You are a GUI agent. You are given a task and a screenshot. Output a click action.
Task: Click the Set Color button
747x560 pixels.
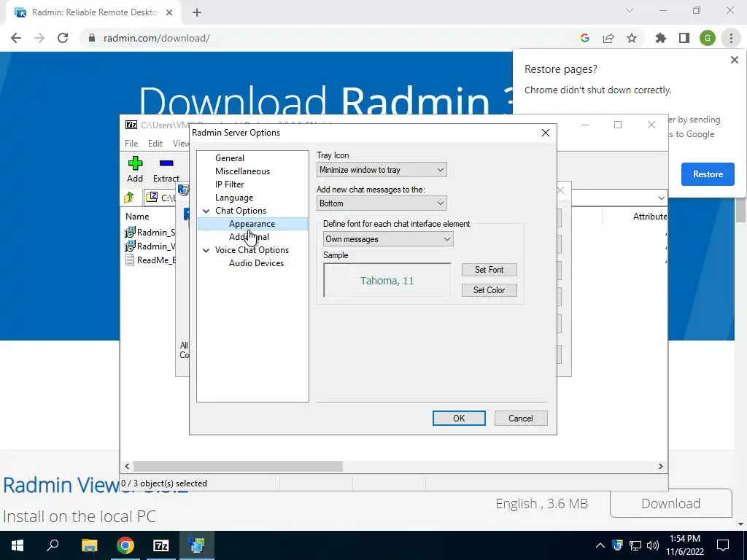489,290
